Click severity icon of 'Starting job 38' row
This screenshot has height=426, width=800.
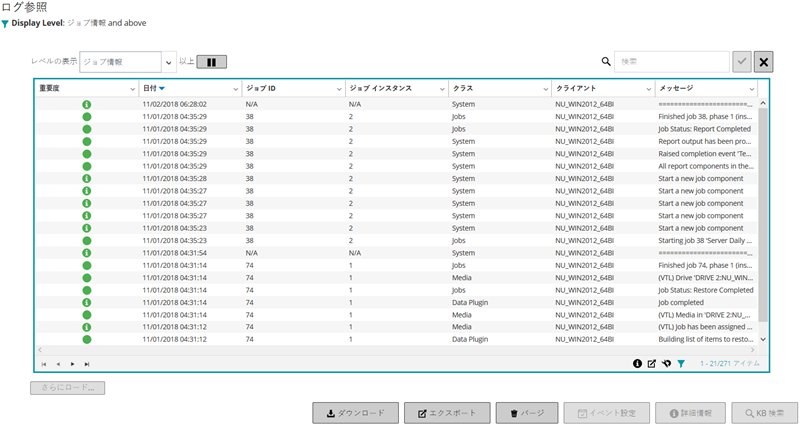(87, 240)
